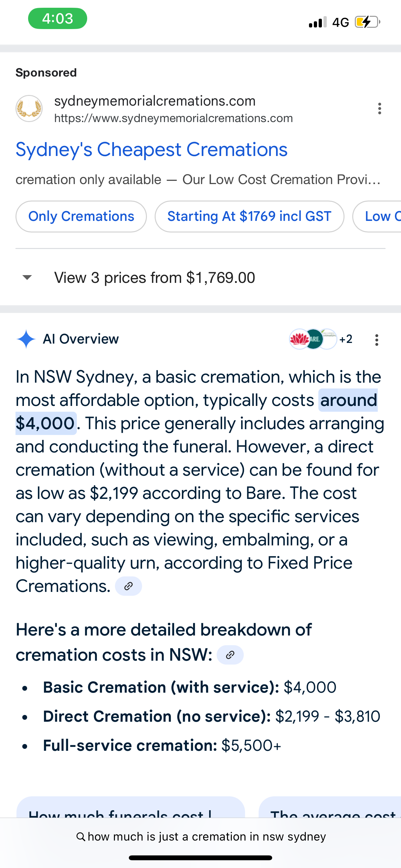
Task: Tap the link chip beside the NSW breakdown heading
Action: pyautogui.click(x=230, y=655)
